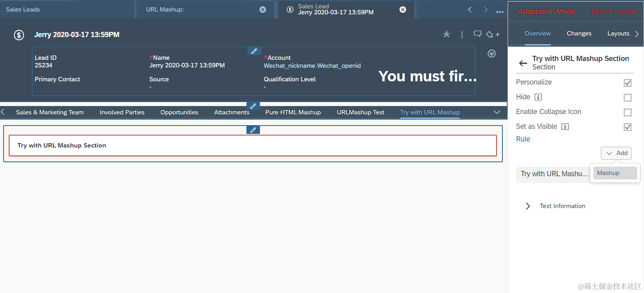644x293 pixels.
Task: Switch to the Changes panel tab
Action: tap(579, 33)
